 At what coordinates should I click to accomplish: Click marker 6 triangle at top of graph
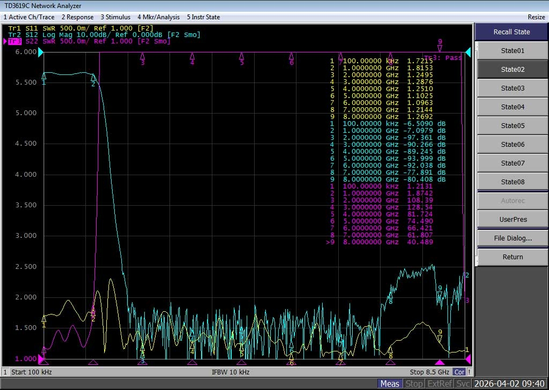[291, 56]
